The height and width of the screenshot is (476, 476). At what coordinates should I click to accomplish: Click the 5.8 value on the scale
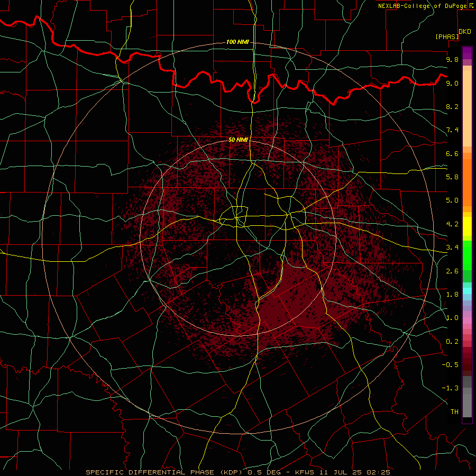452,177
